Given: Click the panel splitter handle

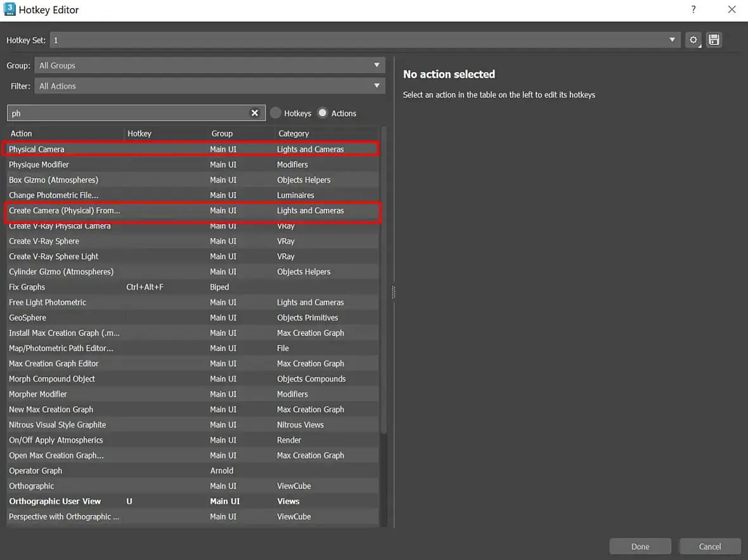Looking at the screenshot, I should [394, 292].
